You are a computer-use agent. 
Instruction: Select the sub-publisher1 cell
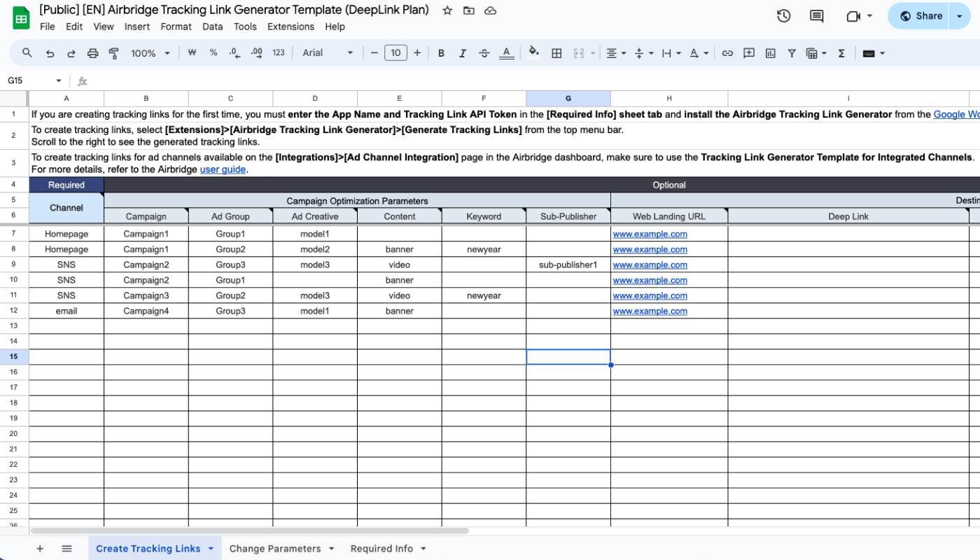[x=568, y=265]
